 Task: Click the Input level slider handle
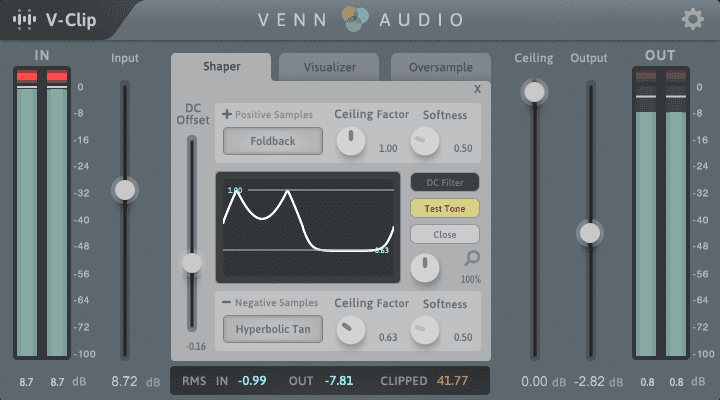tap(125, 189)
